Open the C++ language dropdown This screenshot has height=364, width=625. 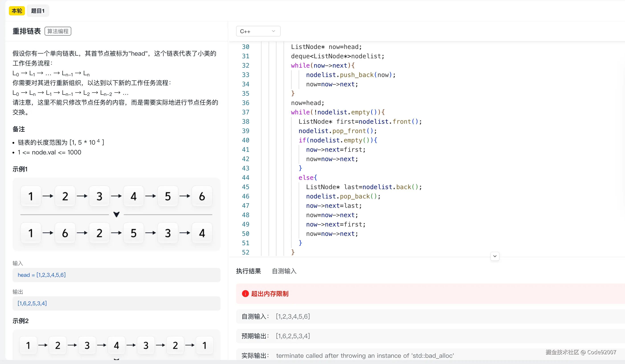coord(258,31)
